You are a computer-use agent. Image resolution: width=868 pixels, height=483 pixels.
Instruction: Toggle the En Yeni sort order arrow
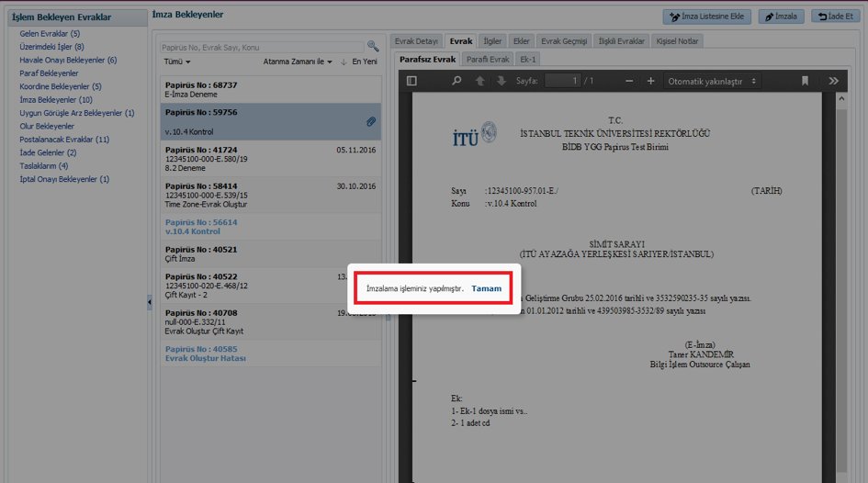(x=344, y=62)
